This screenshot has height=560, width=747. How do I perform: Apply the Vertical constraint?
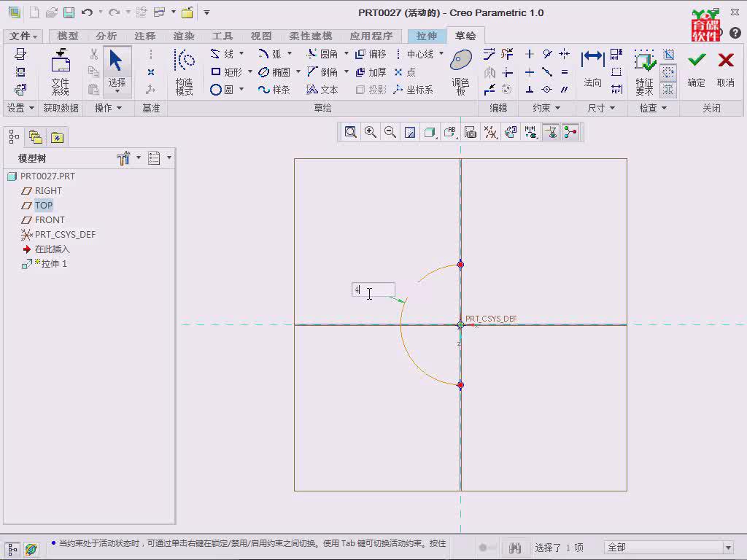pyautogui.click(x=530, y=54)
